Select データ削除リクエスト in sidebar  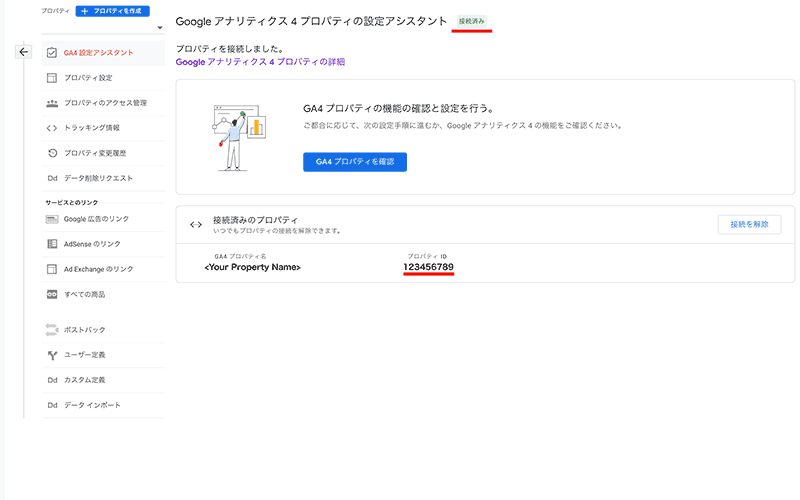point(103,178)
